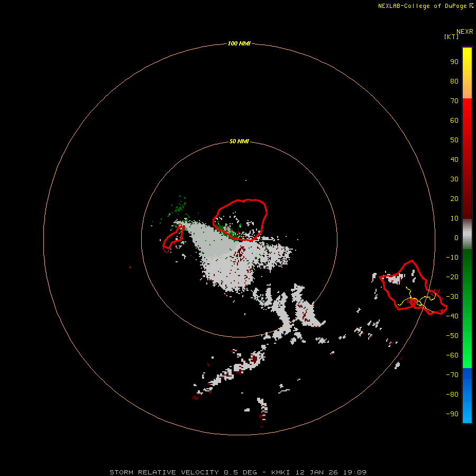Click the [KT] units label
476x476 pixels.
(451, 36)
